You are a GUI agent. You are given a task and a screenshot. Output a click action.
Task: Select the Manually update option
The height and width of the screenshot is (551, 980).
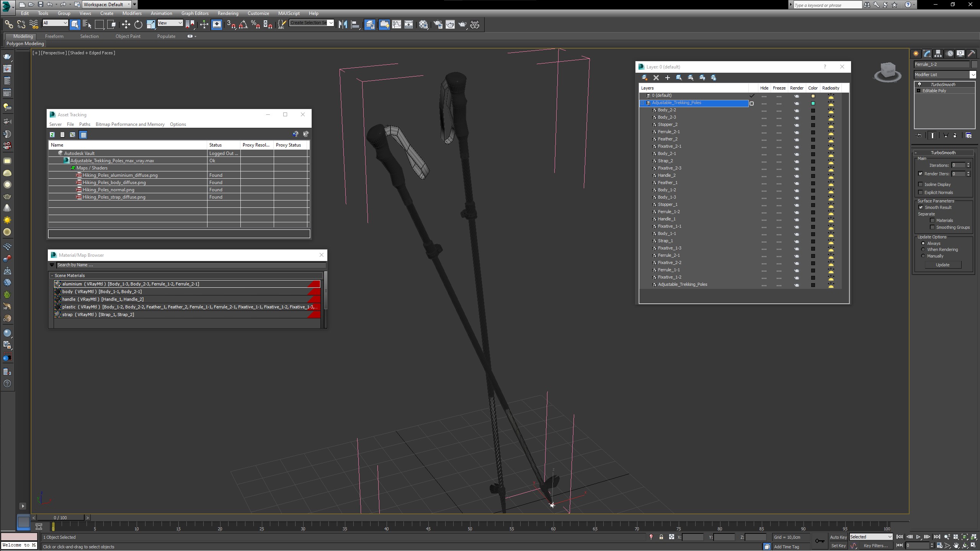click(x=923, y=256)
